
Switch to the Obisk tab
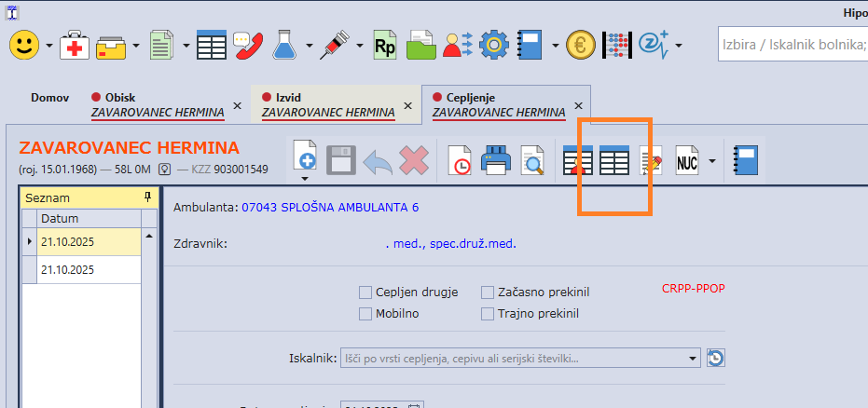[157, 105]
